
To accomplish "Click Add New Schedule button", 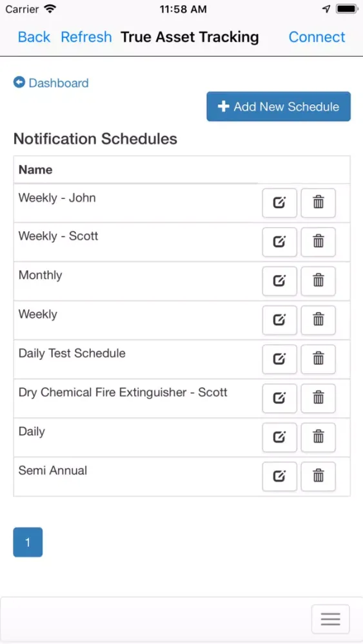I will click(279, 106).
